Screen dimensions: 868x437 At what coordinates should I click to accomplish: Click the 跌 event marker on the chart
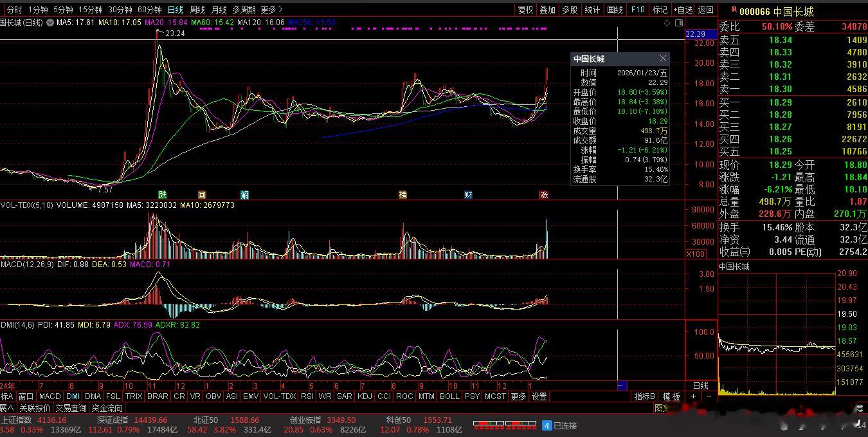[x=163, y=194]
